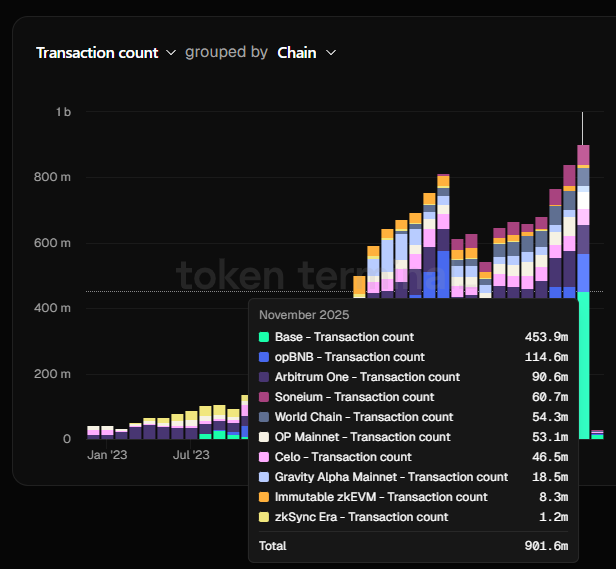Screen dimensions: 616x569
Task: Click the Jul '23 x-axis label
Action: coord(190,455)
